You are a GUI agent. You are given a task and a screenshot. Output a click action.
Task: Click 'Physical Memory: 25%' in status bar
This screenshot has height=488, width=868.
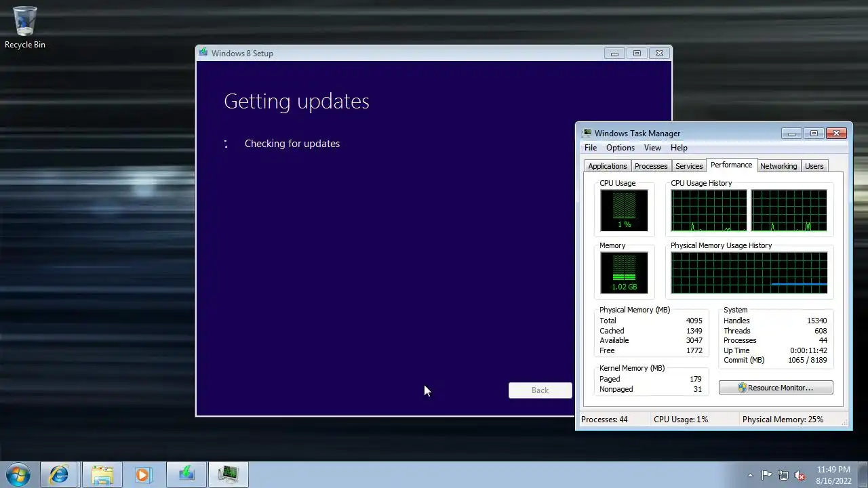point(783,420)
